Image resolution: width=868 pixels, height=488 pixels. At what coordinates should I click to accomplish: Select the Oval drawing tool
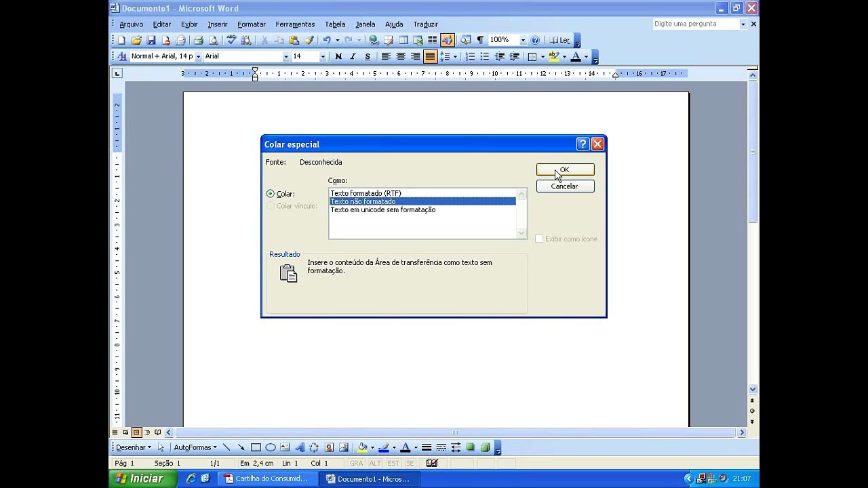[271, 447]
